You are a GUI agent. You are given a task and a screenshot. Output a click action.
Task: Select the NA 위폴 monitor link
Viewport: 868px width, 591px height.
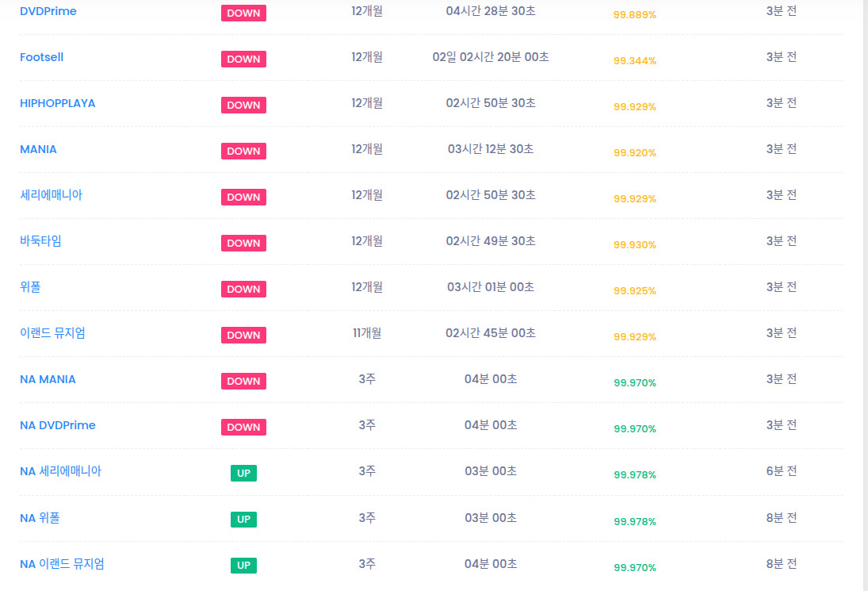point(40,518)
